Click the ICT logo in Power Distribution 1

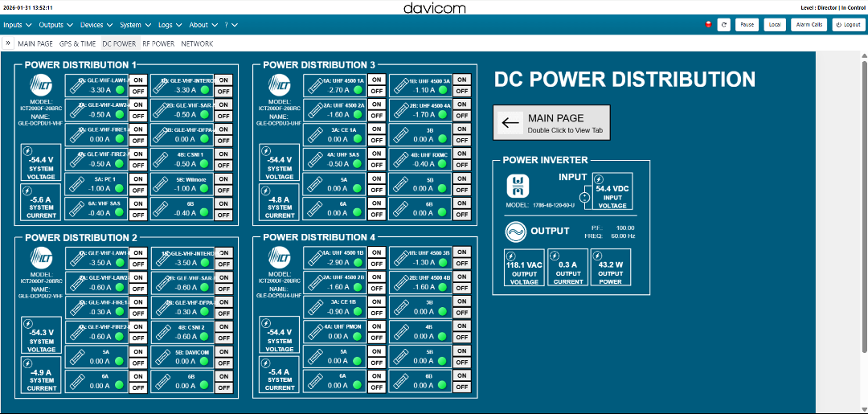click(x=42, y=84)
